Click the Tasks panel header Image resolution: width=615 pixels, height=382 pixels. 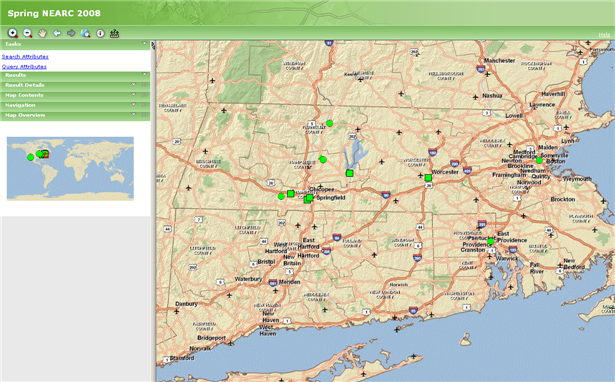[75, 44]
